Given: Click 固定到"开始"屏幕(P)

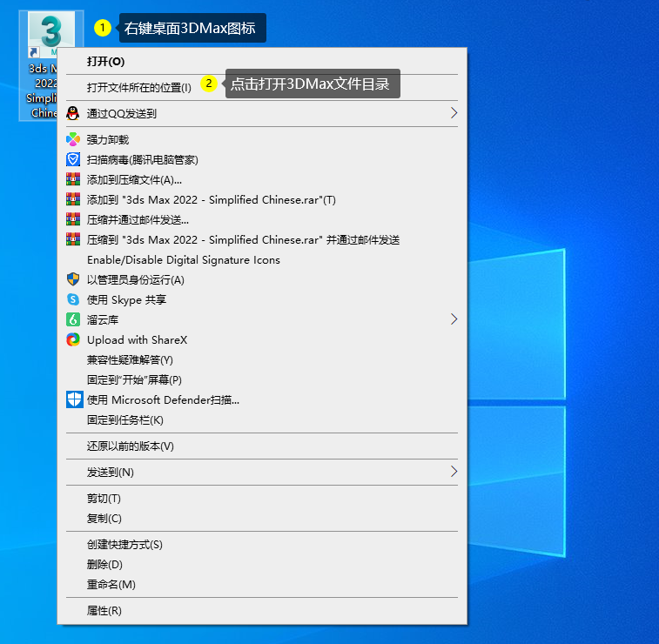Looking at the screenshot, I should coord(262,379).
